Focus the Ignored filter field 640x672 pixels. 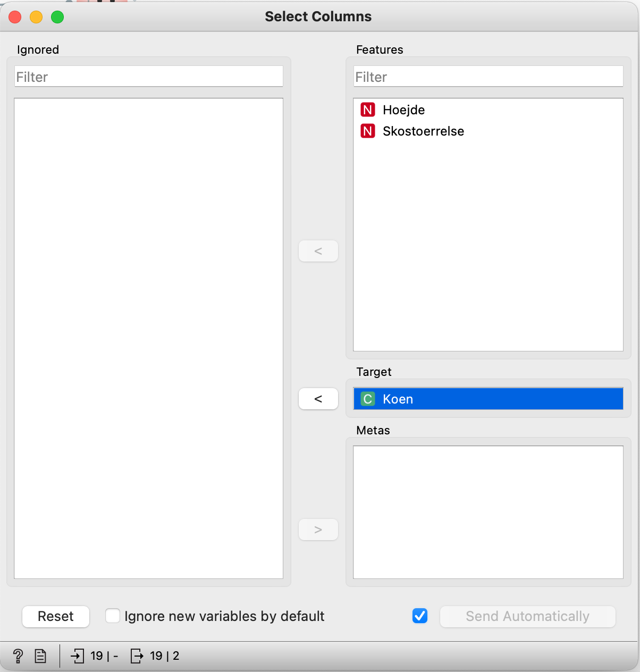point(148,77)
